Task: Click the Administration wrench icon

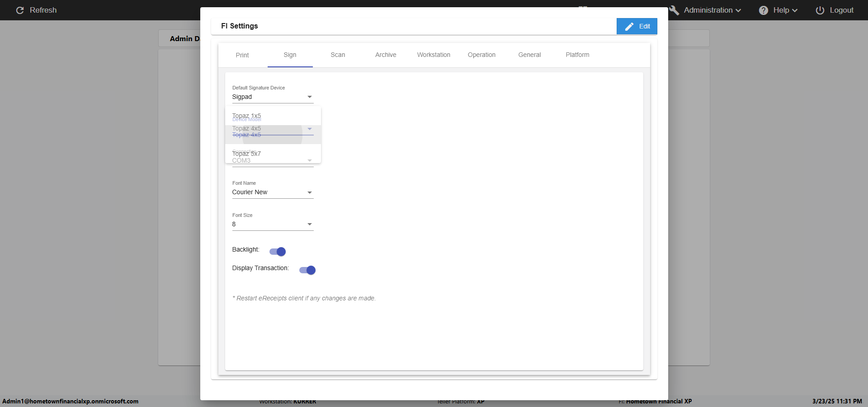Action: 675,10
